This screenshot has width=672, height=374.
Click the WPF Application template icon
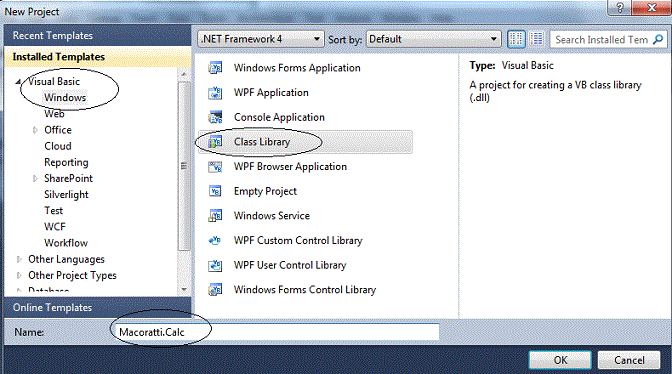pos(215,93)
